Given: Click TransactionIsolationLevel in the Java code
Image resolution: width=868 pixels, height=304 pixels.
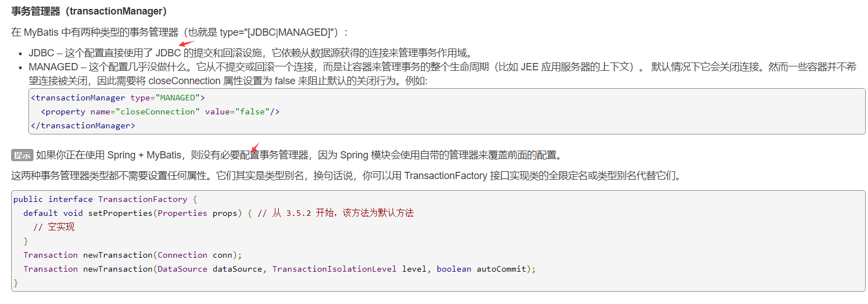Looking at the screenshot, I should pos(334,269).
